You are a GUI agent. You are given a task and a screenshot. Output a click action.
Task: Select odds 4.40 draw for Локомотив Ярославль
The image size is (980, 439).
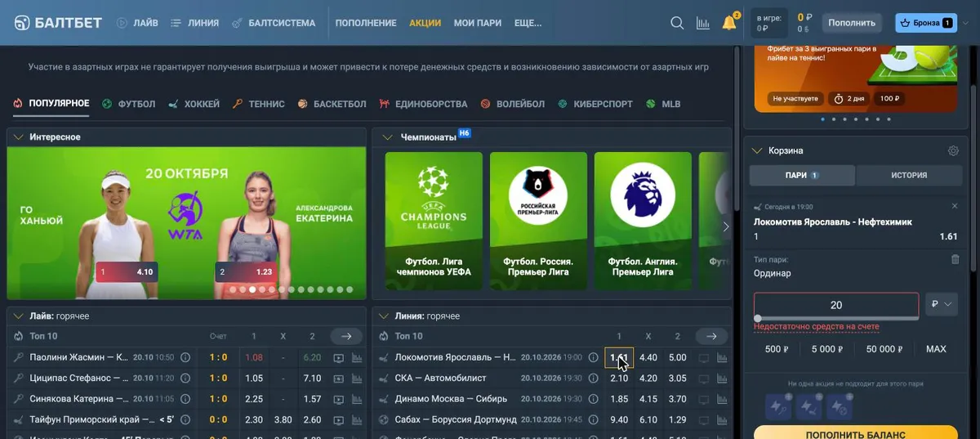coord(648,357)
